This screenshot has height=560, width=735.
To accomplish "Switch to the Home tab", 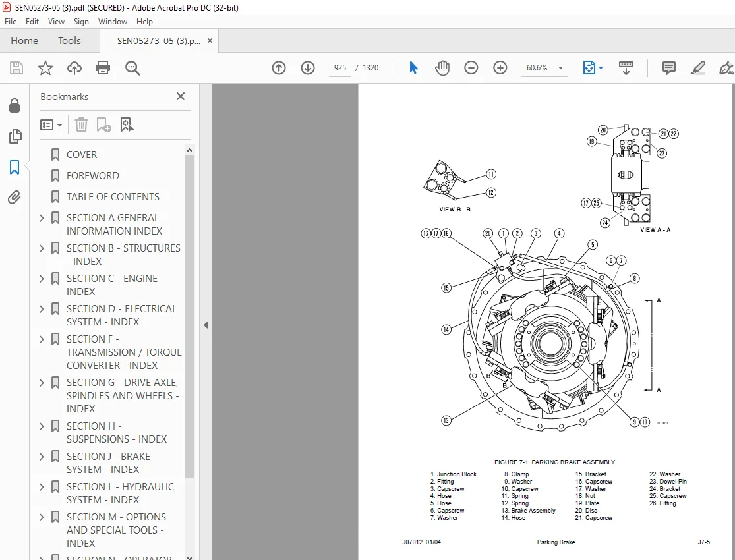I will click(24, 41).
